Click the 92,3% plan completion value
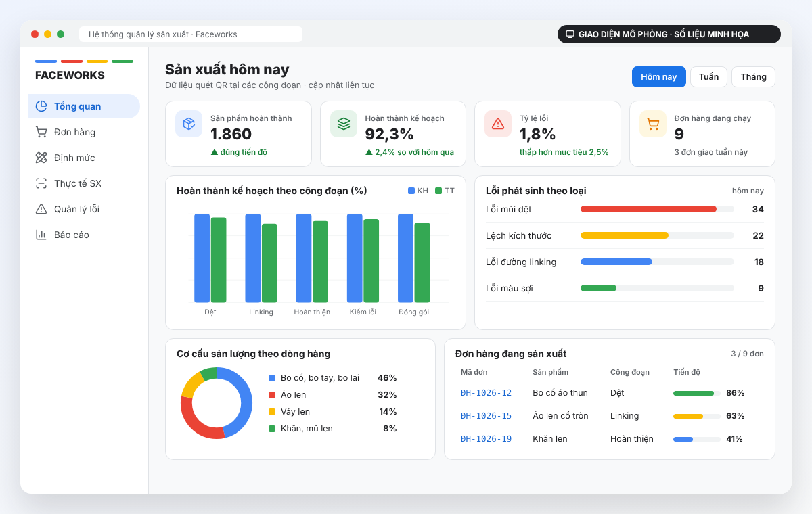Image resolution: width=812 pixels, height=514 pixels. (389, 134)
